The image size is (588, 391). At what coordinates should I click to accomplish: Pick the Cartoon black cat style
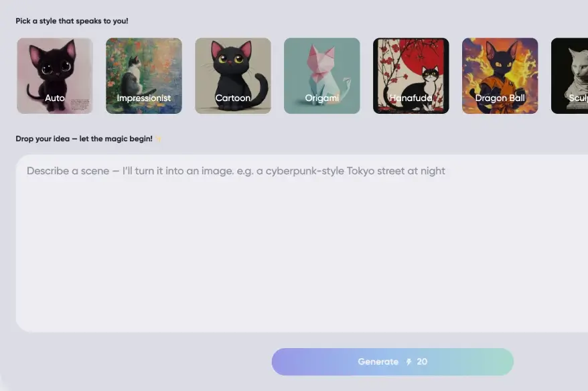click(233, 76)
